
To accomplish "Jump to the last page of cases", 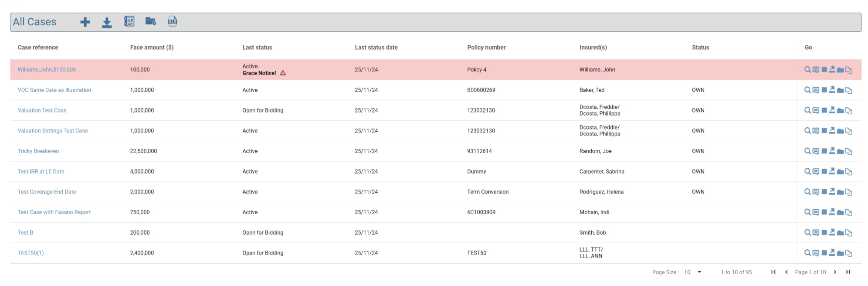I will click(x=848, y=272).
